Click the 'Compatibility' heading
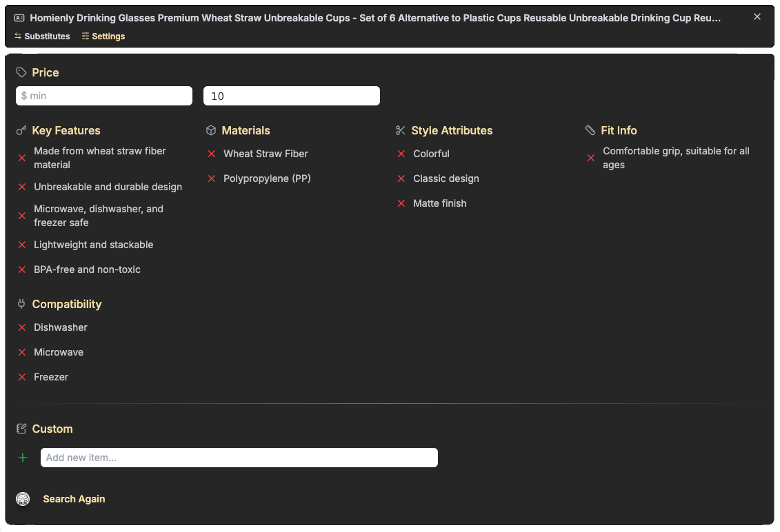780x532 pixels. coord(67,305)
